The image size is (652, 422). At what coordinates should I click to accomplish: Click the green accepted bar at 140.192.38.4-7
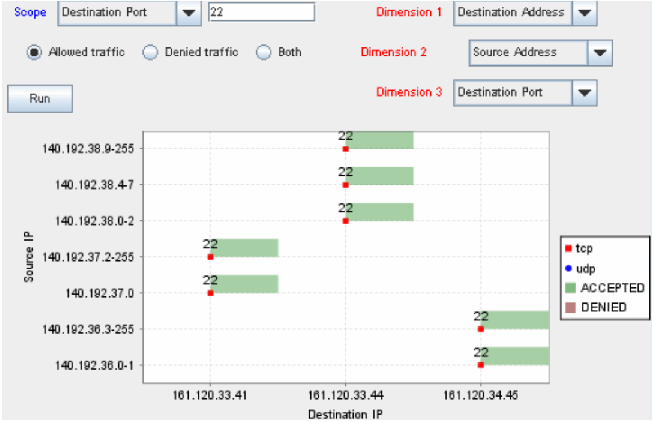click(380, 176)
